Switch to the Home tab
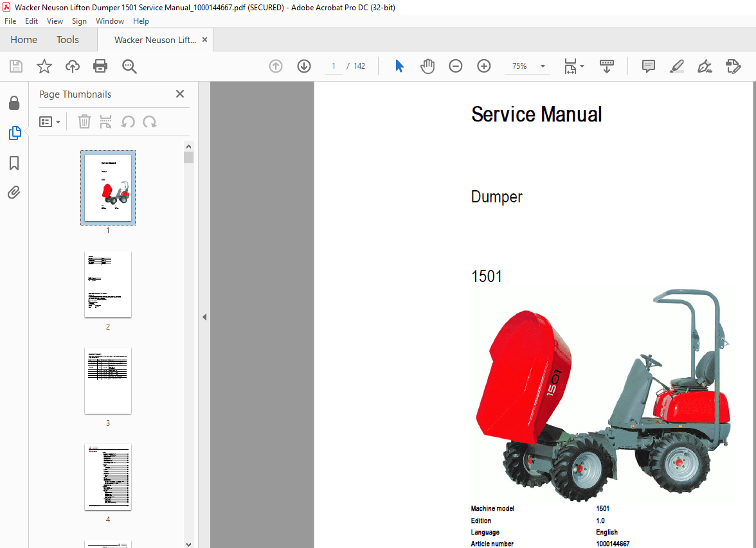The width and height of the screenshot is (756, 548). (23, 39)
